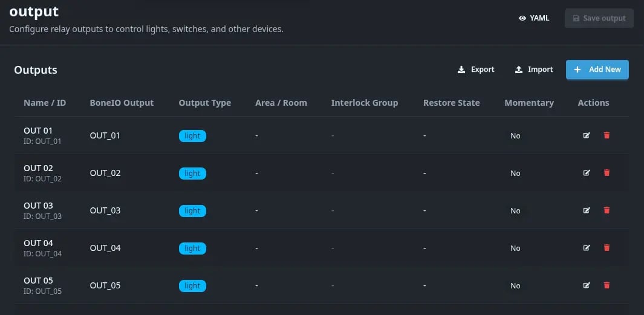Click the Name / ID column header
The width and height of the screenshot is (644, 315).
pos(45,103)
